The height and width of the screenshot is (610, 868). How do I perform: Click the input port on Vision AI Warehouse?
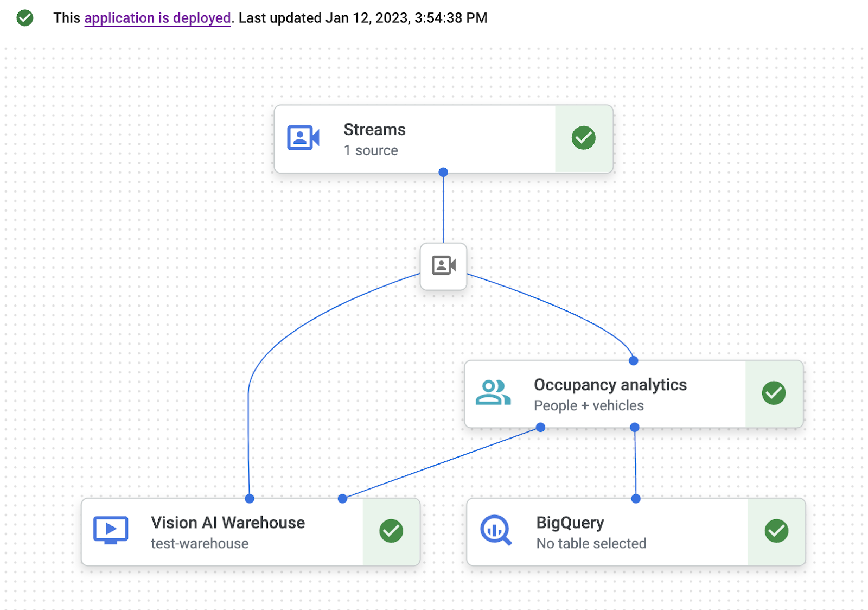[x=249, y=498]
